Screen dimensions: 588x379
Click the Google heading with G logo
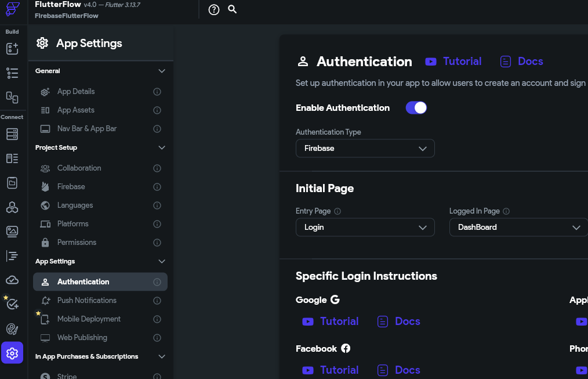click(318, 300)
